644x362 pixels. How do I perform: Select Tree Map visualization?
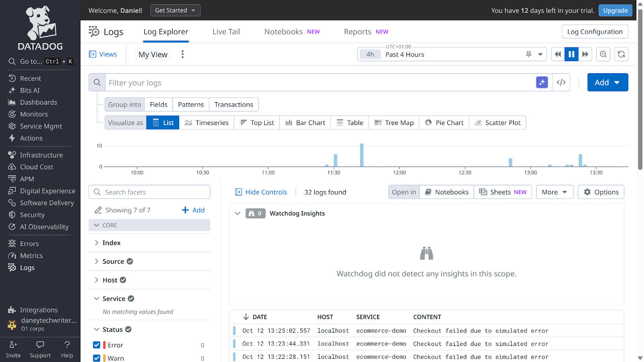pos(394,123)
